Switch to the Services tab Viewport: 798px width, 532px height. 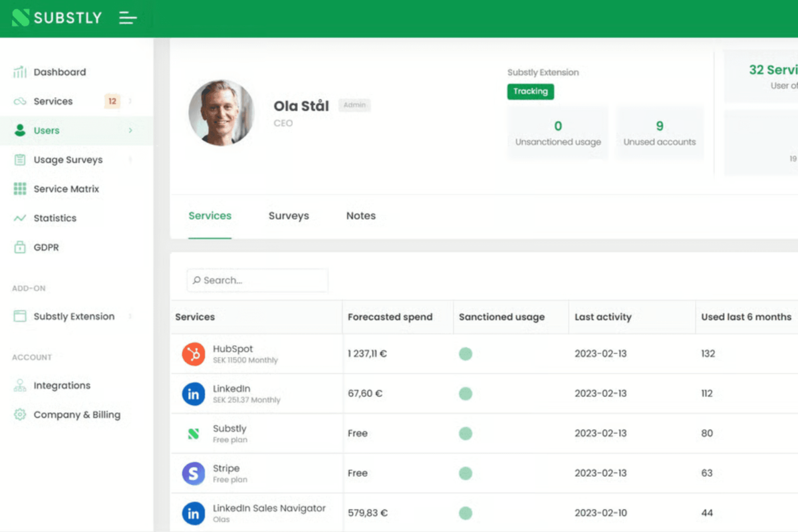tap(210, 216)
